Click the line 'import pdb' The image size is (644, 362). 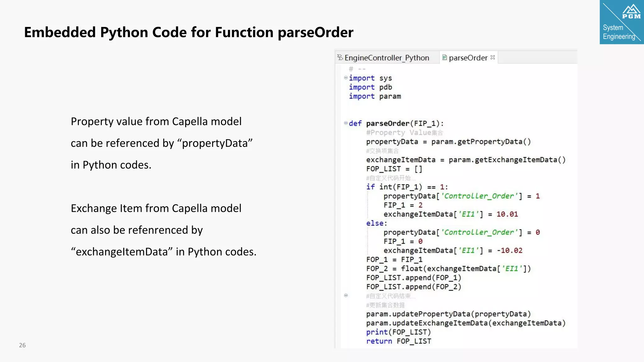click(x=370, y=87)
